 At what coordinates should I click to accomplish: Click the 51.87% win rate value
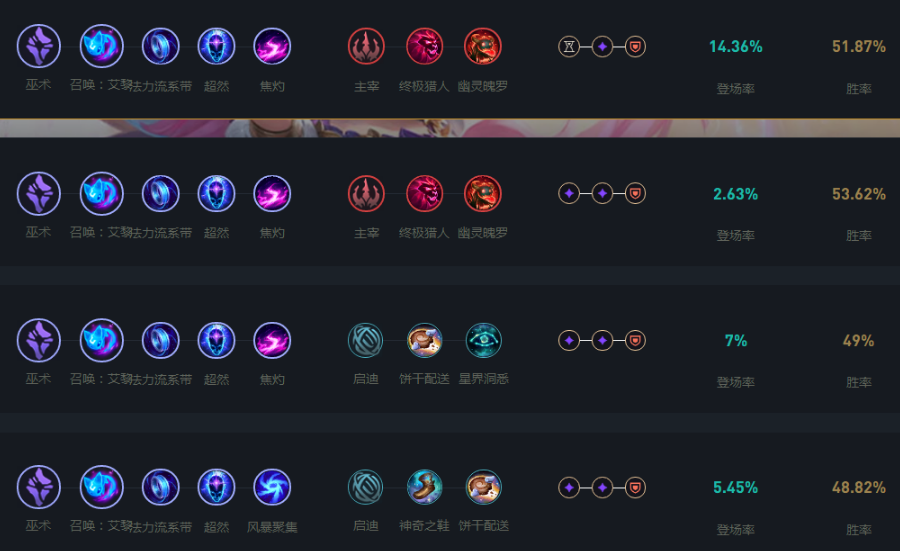(858, 47)
